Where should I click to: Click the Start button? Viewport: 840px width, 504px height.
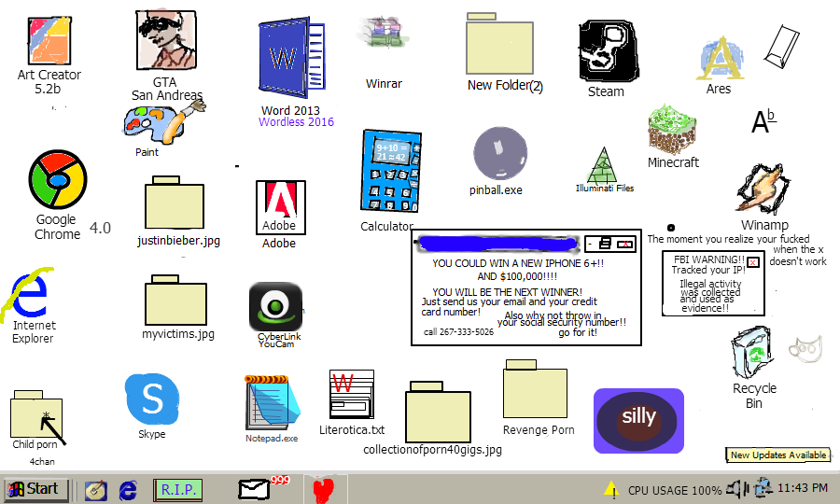point(35,488)
